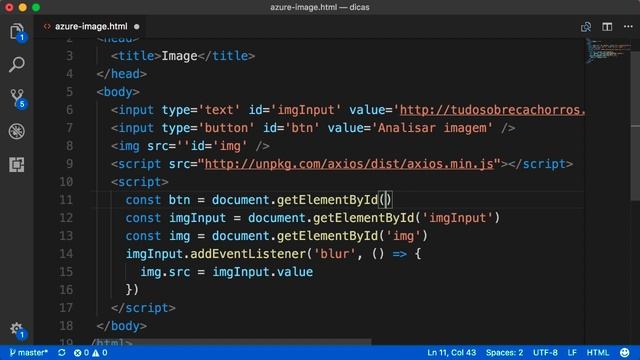Click line number 6 in gutter
The width and height of the screenshot is (640, 360).
click(x=69, y=110)
